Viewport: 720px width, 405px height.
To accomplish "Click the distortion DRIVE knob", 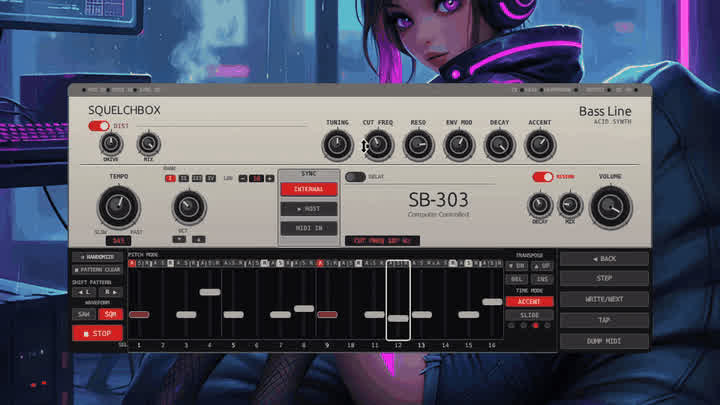I will (111, 144).
